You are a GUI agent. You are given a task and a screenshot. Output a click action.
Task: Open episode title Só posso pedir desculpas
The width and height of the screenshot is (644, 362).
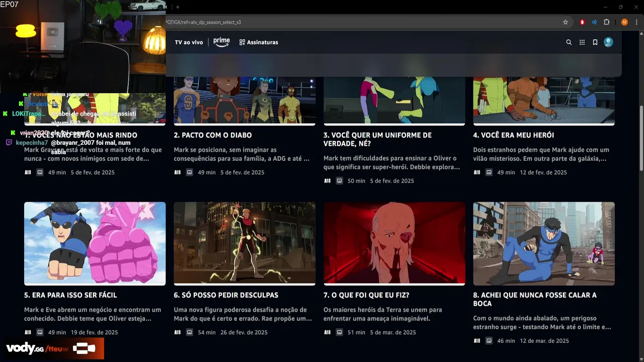coord(226,295)
